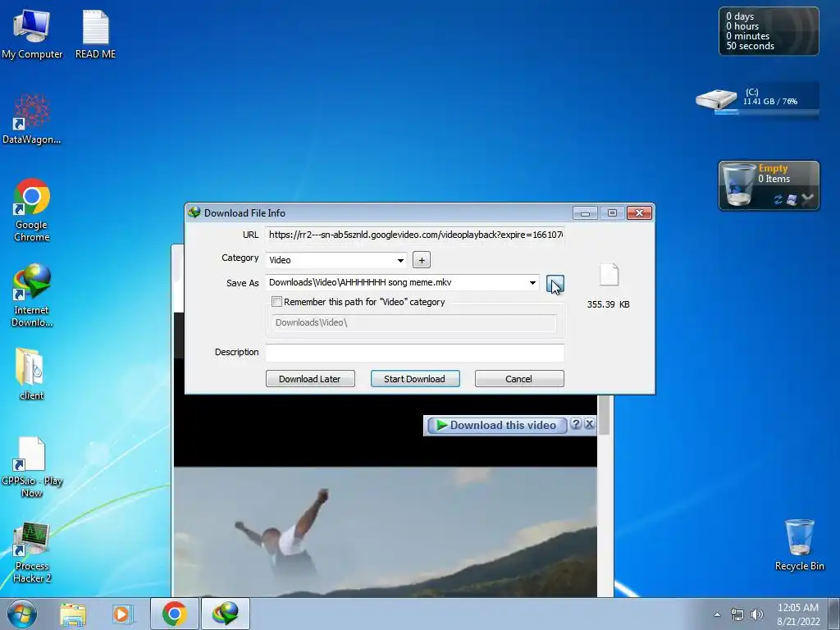Click the browse button beside Save As
This screenshot has width=840, height=630.
(x=555, y=284)
